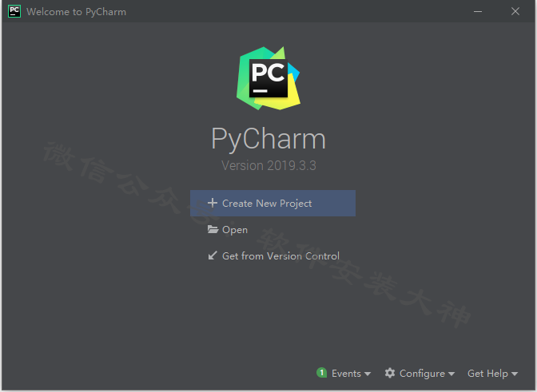
Task: Click the arrow icon for Get from Version Control
Action: coord(213,255)
